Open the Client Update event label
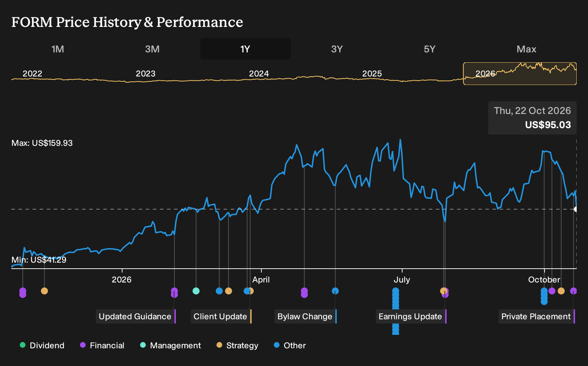This screenshot has height=366, width=588. tap(221, 316)
